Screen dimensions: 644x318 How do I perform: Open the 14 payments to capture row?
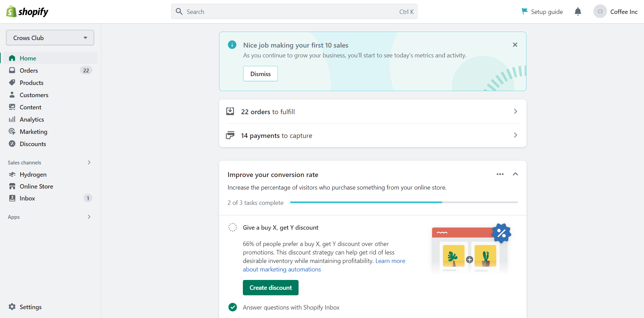(373, 135)
